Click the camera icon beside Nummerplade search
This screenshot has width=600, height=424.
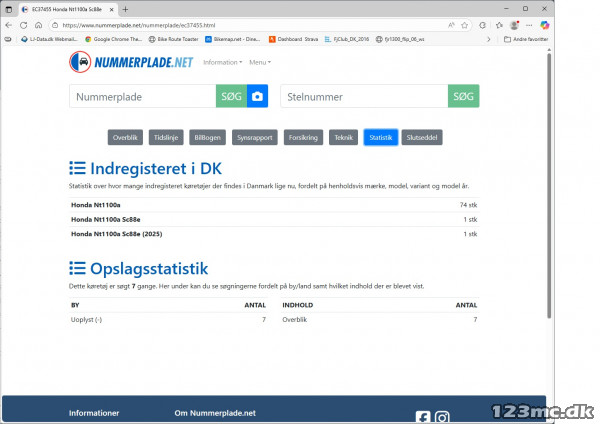pyautogui.click(x=258, y=96)
